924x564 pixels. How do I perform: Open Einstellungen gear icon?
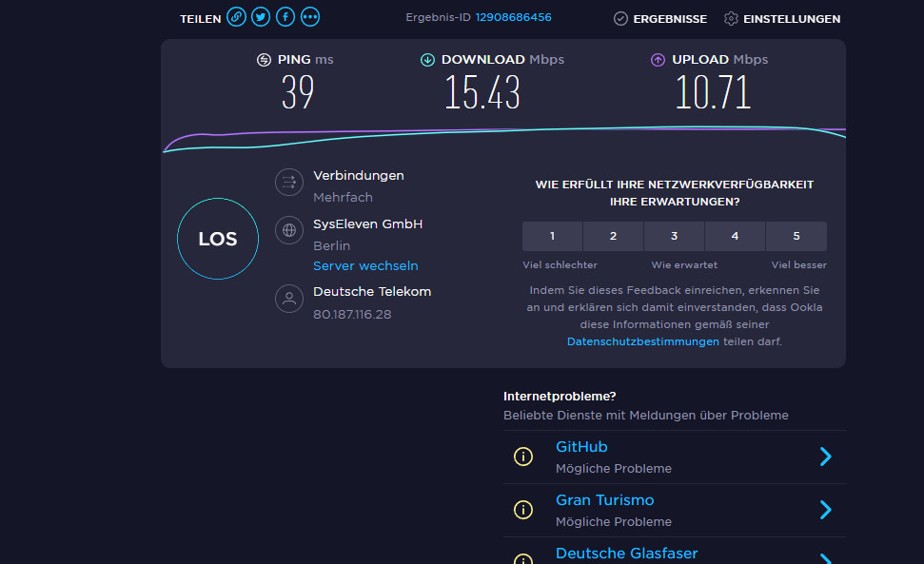(731, 19)
